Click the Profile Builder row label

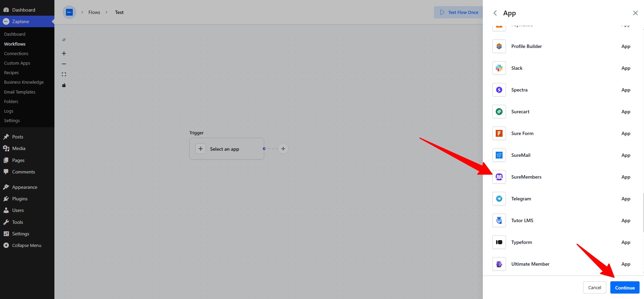[x=527, y=46]
